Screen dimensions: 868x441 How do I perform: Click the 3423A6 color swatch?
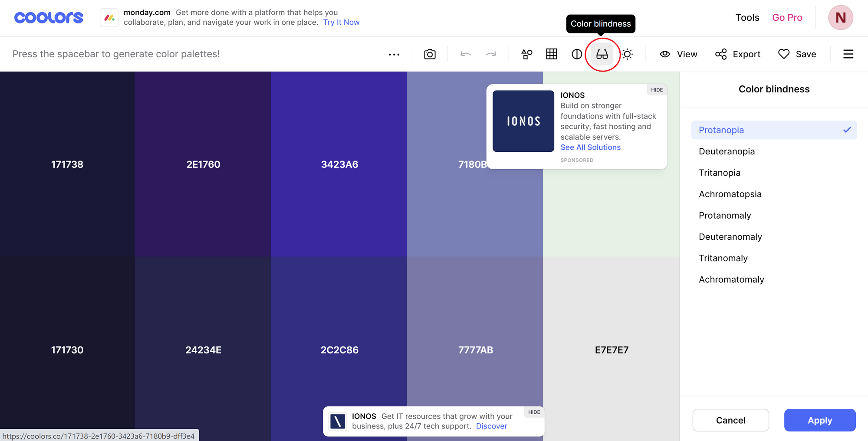pos(339,164)
